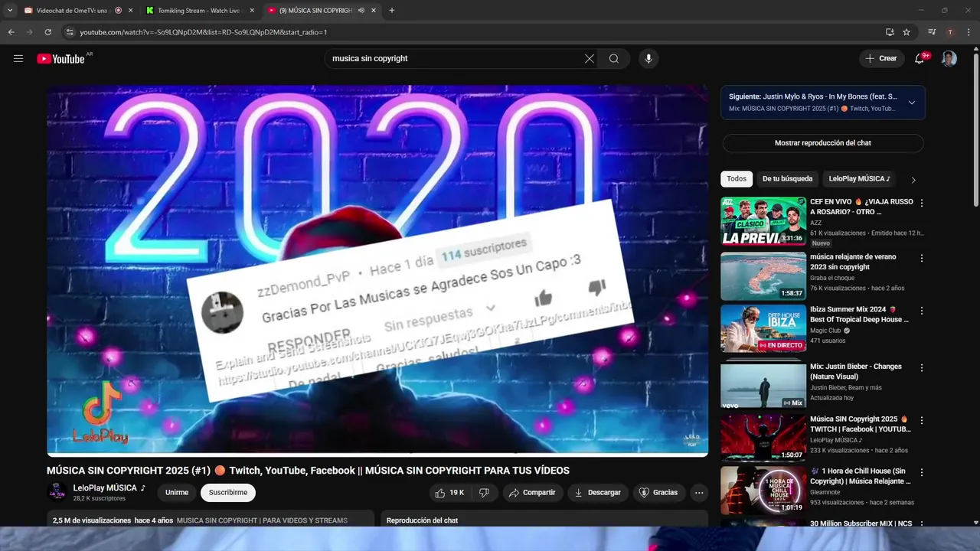980x551 pixels.
Task: Dislike the video with thumbs down
Action: point(484,493)
